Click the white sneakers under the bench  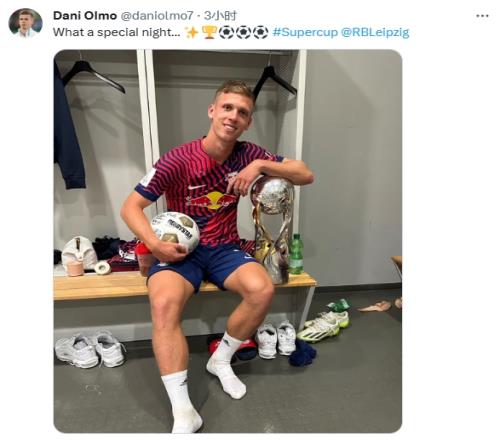click(x=90, y=351)
